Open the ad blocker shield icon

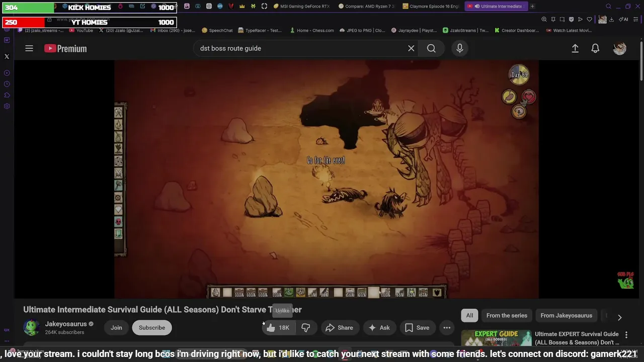click(x=571, y=19)
